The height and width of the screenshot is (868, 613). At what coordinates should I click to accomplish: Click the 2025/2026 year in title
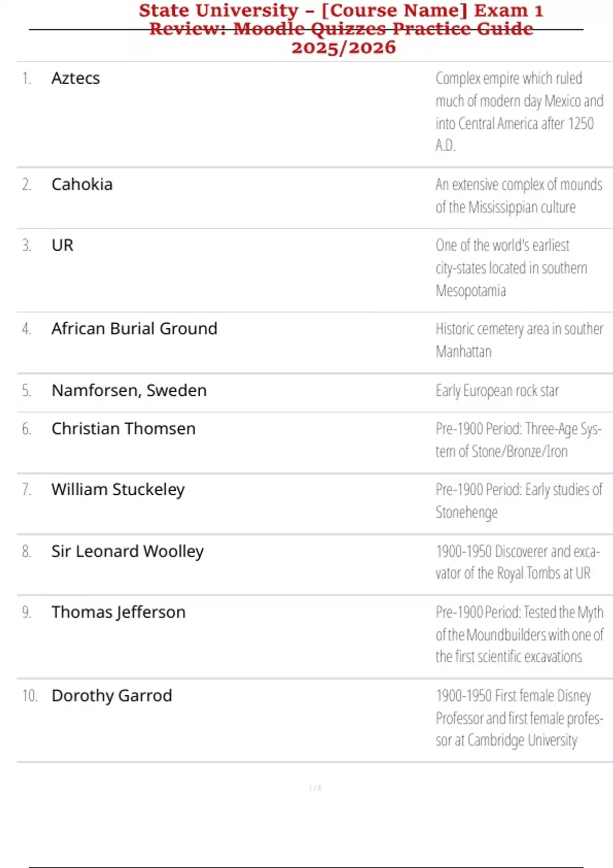[343, 47]
